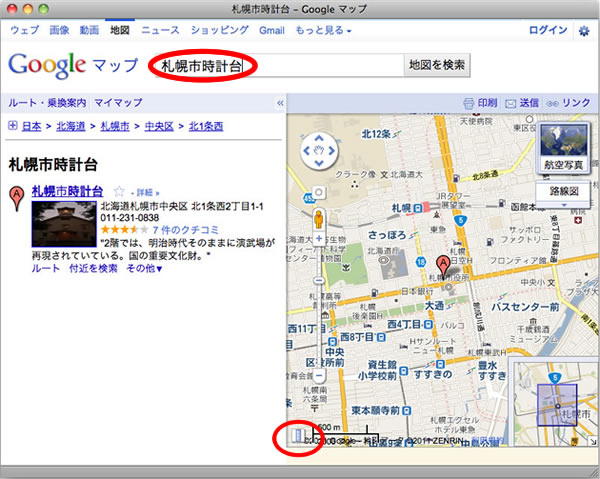600x479 pixels.
Task: Click the red A marker in results
Action: [x=16, y=198]
